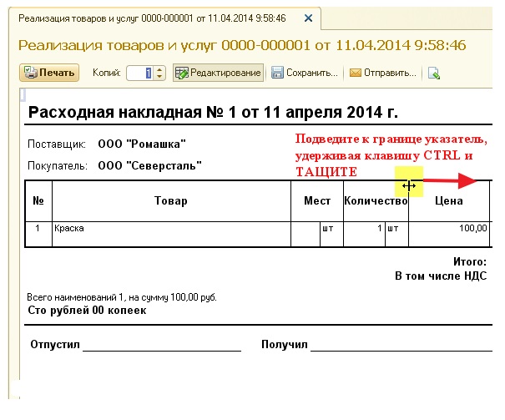Click the Цена column header
The height and width of the screenshot is (420, 505).
449,200
